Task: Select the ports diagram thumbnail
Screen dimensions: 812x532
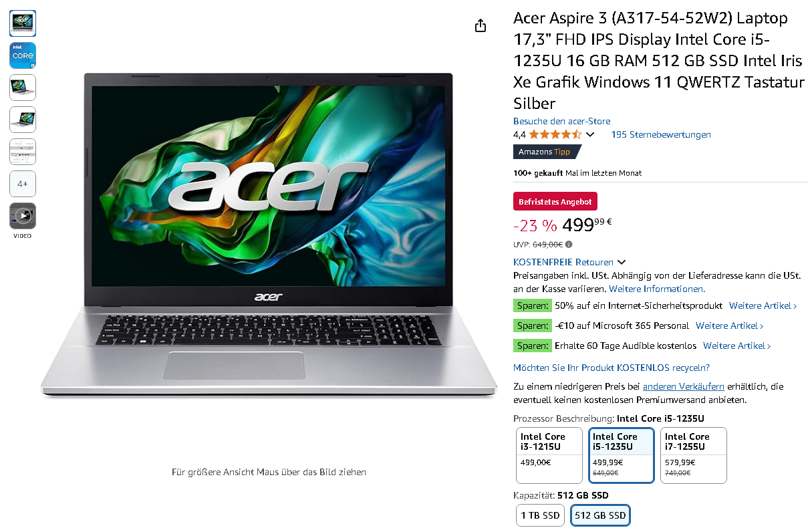Action: point(23,152)
